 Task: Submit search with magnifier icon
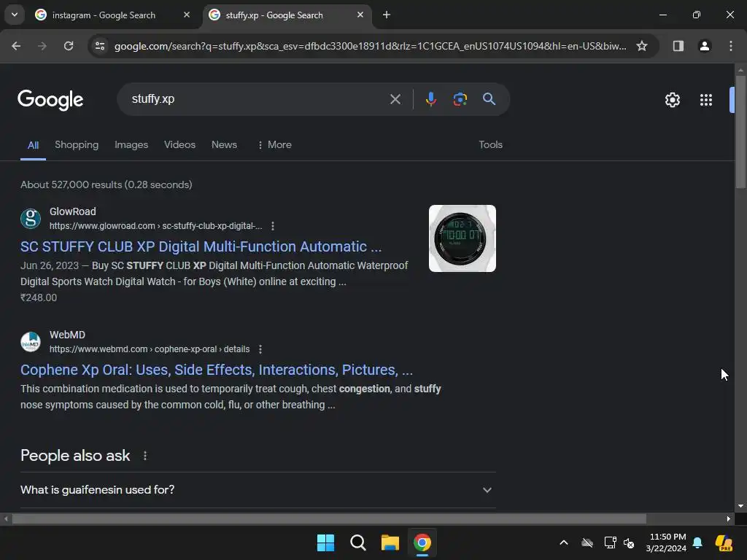[x=489, y=99]
